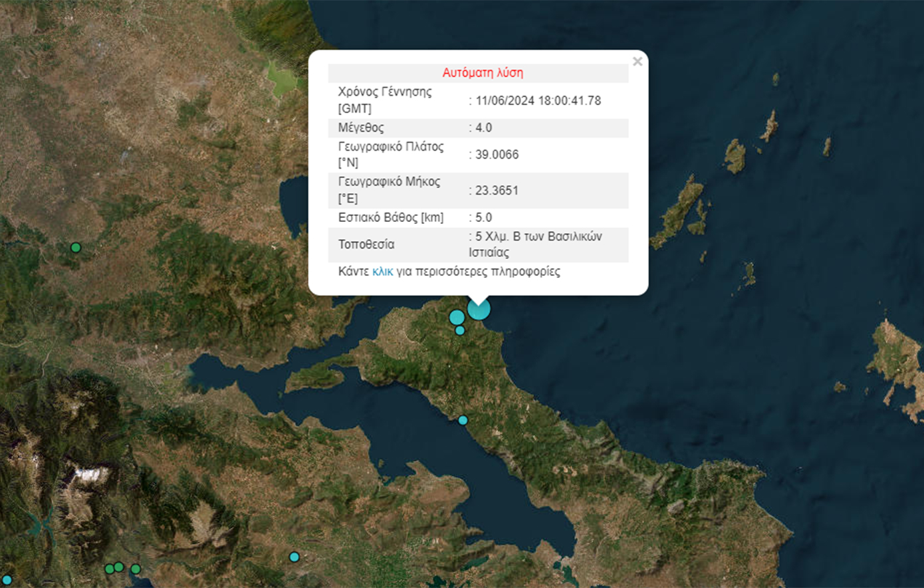This screenshot has width=924, height=588.
Task: Click the origin time value 11/06/2024 18:00:41.78
Action: pos(538,100)
